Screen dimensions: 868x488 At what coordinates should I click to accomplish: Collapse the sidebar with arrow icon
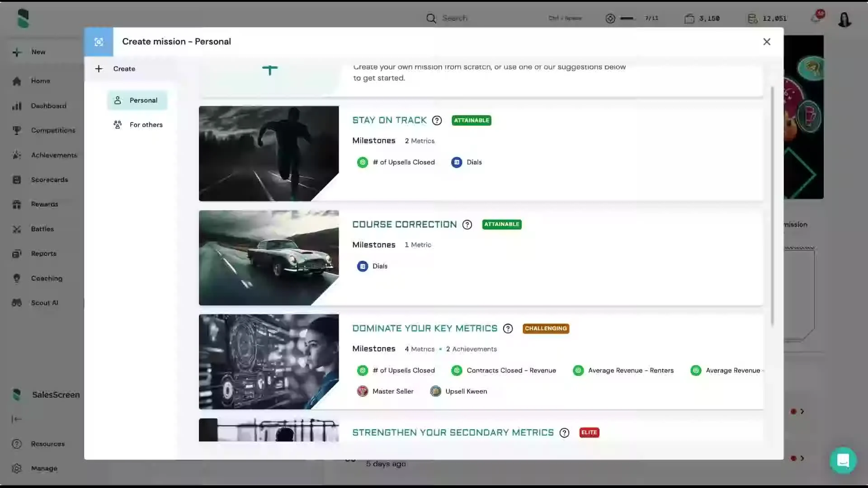point(17,419)
